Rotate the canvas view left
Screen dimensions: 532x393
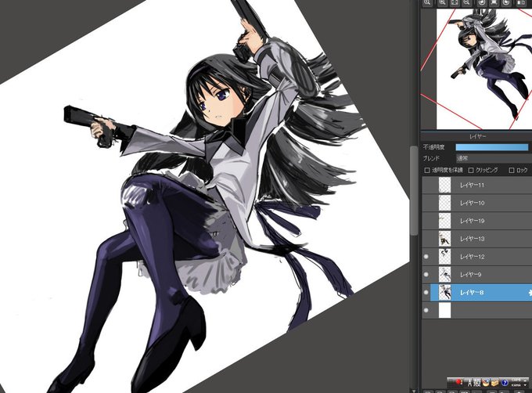tap(482, 2)
